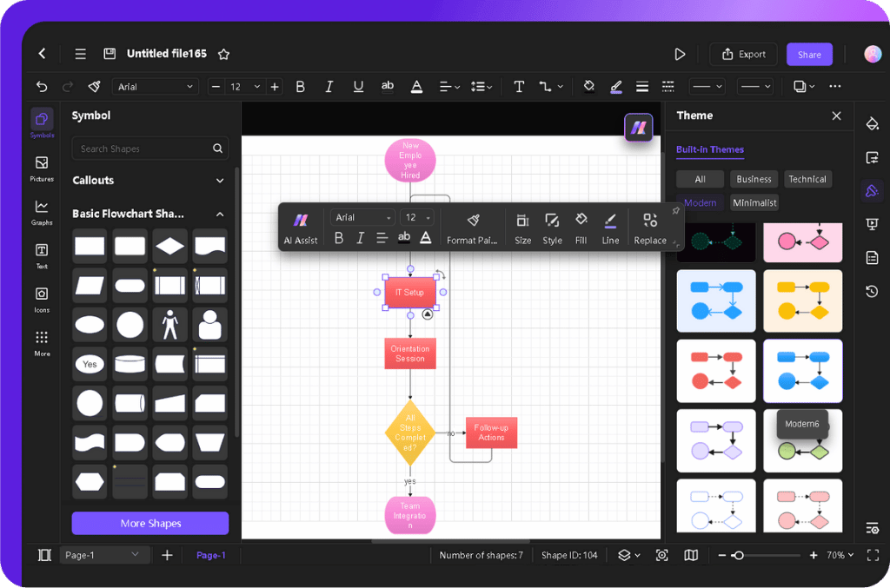890x588 pixels.
Task: Click the Share button
Action: point(808,54)
